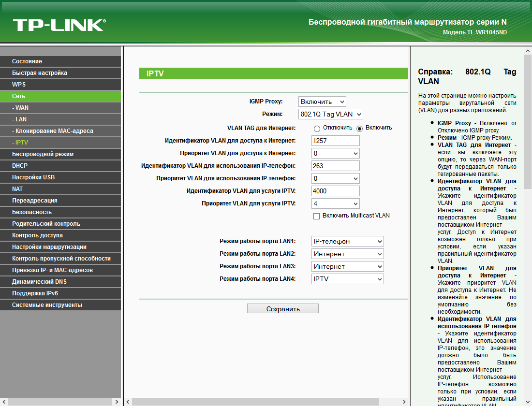Open Системные инструменты section

coord(60,305)
